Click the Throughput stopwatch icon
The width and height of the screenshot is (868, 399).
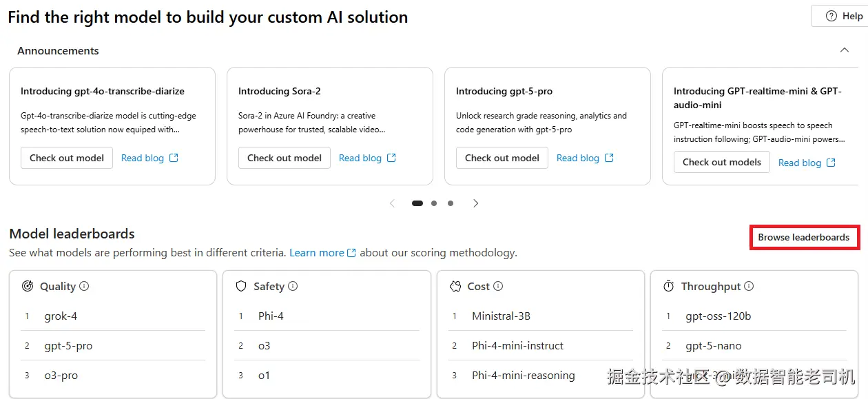coord(668,286)
